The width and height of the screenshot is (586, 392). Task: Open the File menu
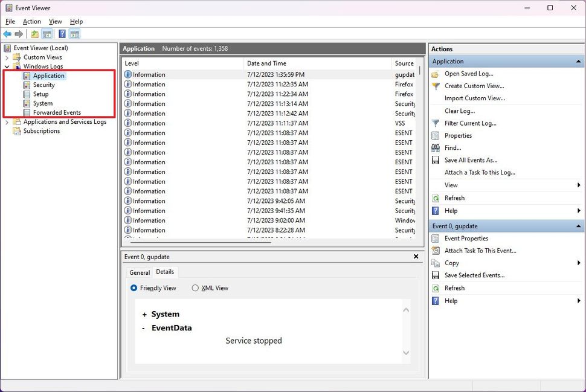[10, 22]
